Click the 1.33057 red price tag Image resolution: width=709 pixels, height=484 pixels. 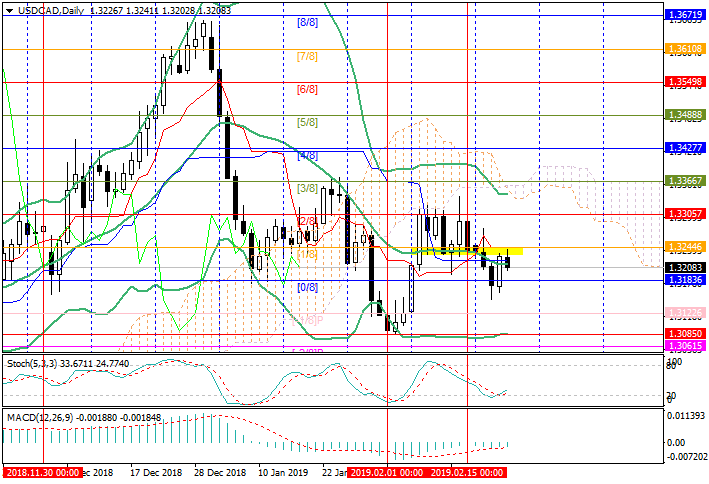(686, 214)
